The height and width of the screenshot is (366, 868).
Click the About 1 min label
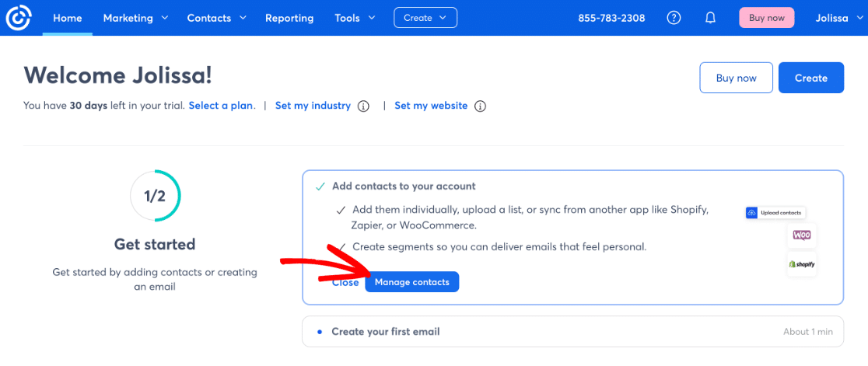[x=807, y=332]
